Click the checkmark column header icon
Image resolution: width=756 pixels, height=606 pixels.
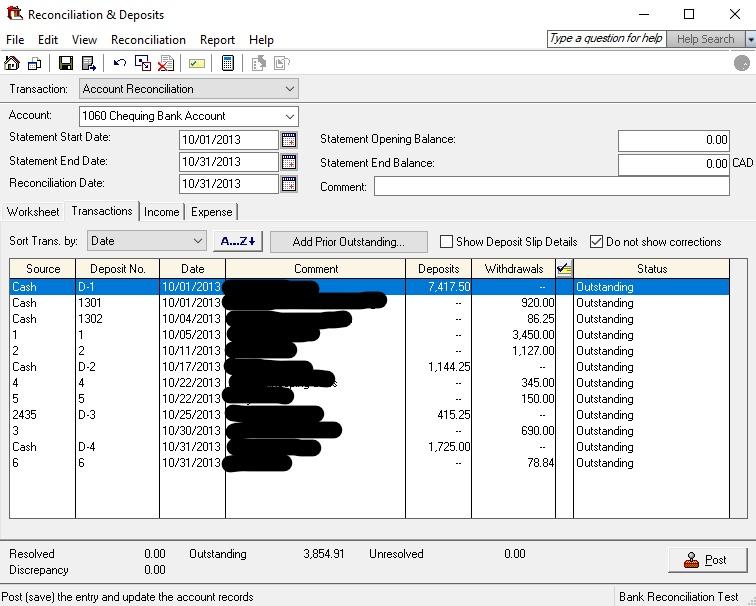point(564,269)
